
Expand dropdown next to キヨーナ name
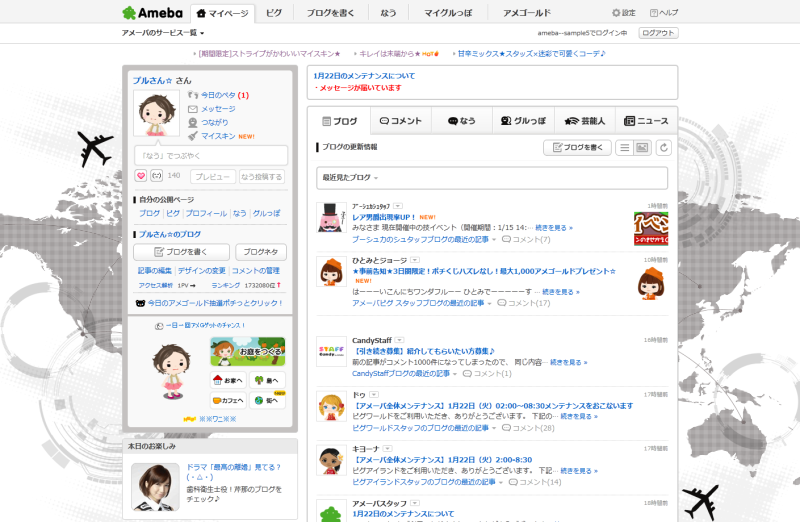coord(387,449)
